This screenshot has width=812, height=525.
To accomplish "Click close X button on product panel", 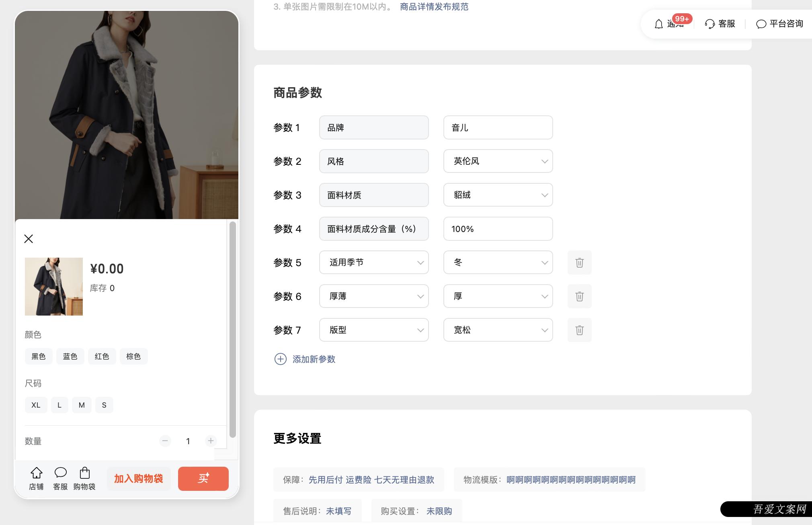I will pyautogui.click(x=29, y=238).
